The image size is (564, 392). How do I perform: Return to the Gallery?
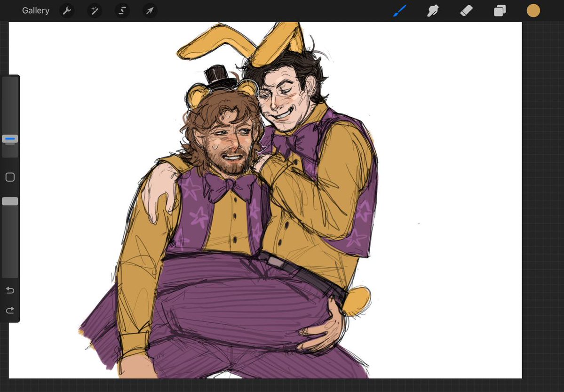point(36,10)
